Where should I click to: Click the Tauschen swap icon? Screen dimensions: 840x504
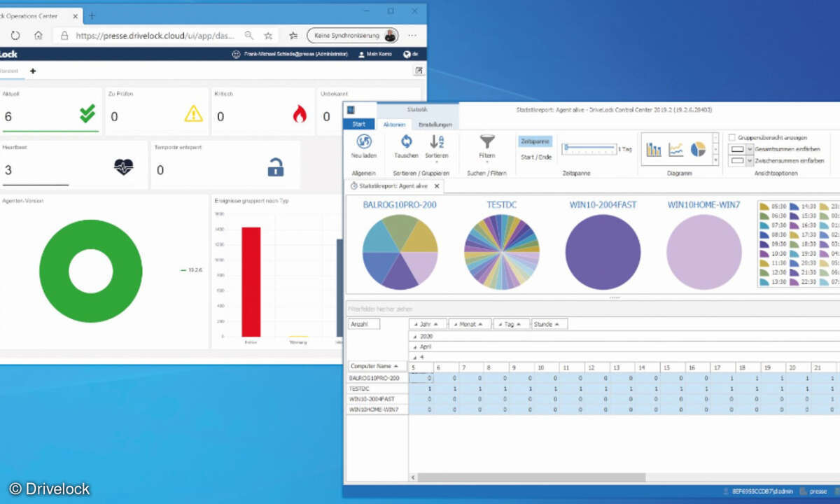[406, 141]
